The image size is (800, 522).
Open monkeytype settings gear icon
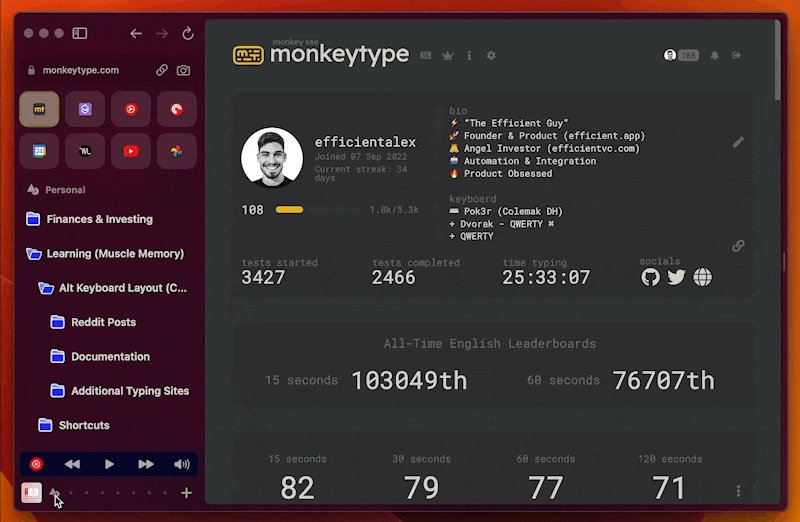click(491, 56)
